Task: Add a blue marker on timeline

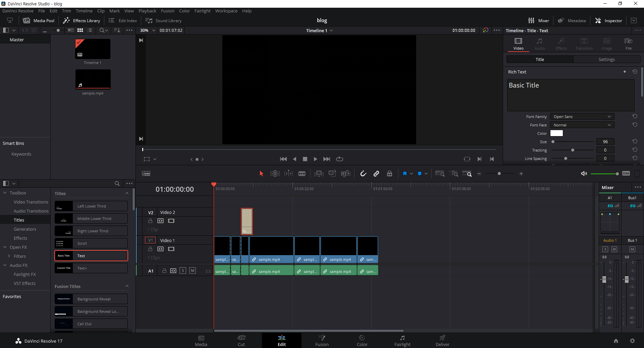Action: coord(419,173)
